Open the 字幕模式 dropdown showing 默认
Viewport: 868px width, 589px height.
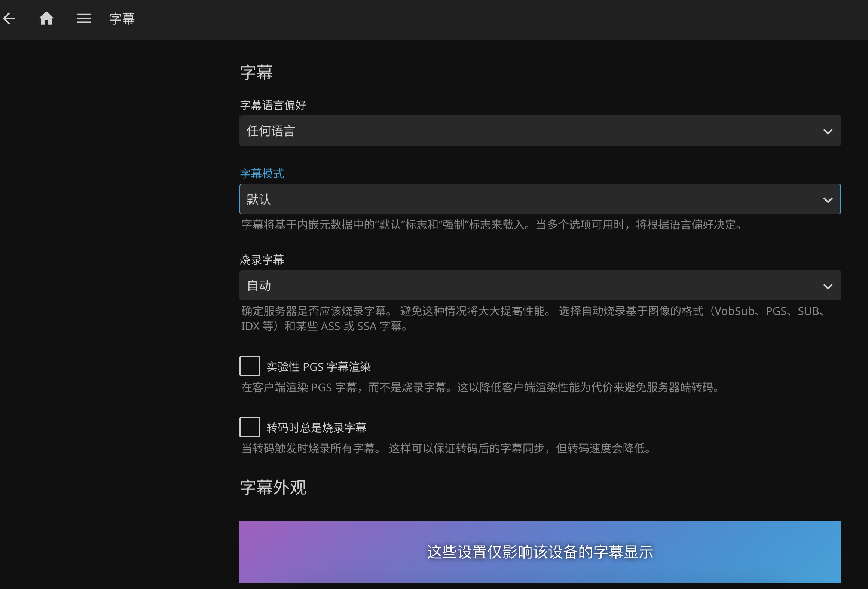pos(540,199)
